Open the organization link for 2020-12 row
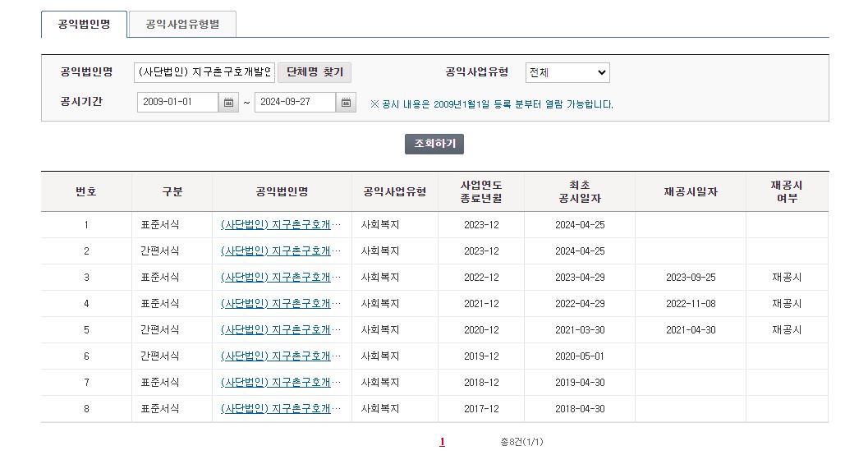 (276, 330)
